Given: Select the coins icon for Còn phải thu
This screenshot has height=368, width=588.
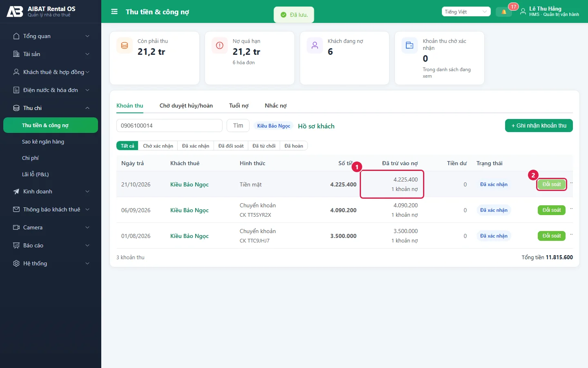Looking at the screenshot, I should [125, 45].
